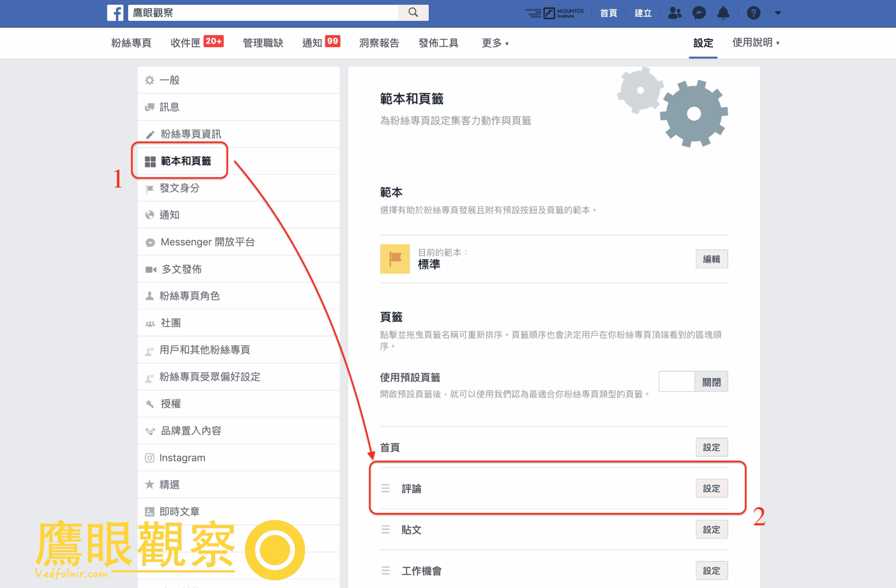
Task: Open 授權 settings in sidebar
Action: pyautogui.click(x=238, y=404)
